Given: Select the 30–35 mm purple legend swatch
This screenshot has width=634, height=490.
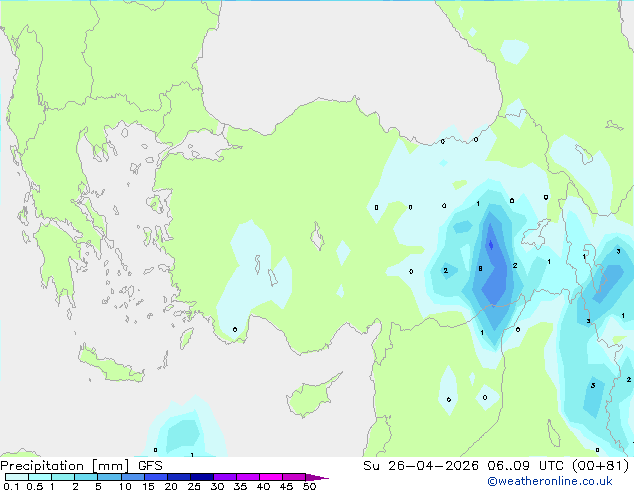Looking at the screenshot, I should [224, 477].
